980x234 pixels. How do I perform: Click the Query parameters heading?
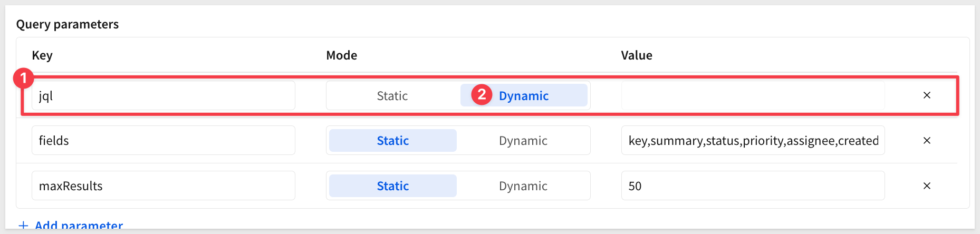68,24
